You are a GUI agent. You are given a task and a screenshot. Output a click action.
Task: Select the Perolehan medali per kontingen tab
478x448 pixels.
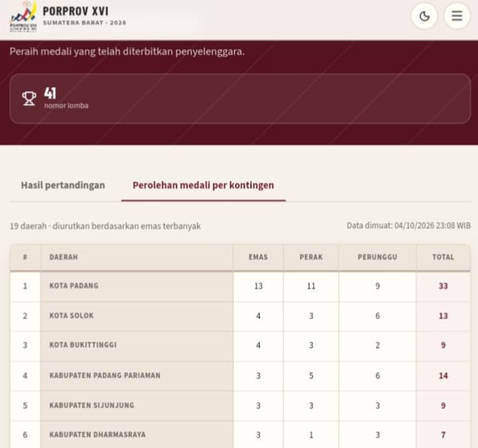tap(203, 185)
